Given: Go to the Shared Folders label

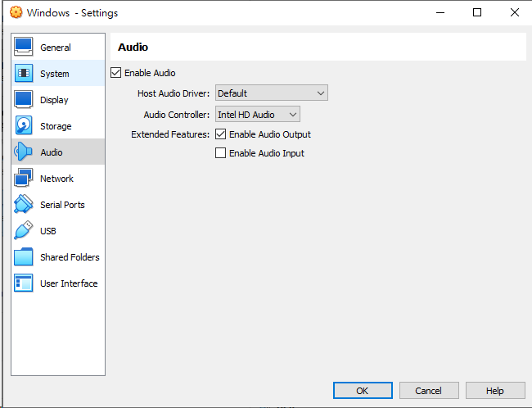Looking at the screenshot, I should pos(70,257).
